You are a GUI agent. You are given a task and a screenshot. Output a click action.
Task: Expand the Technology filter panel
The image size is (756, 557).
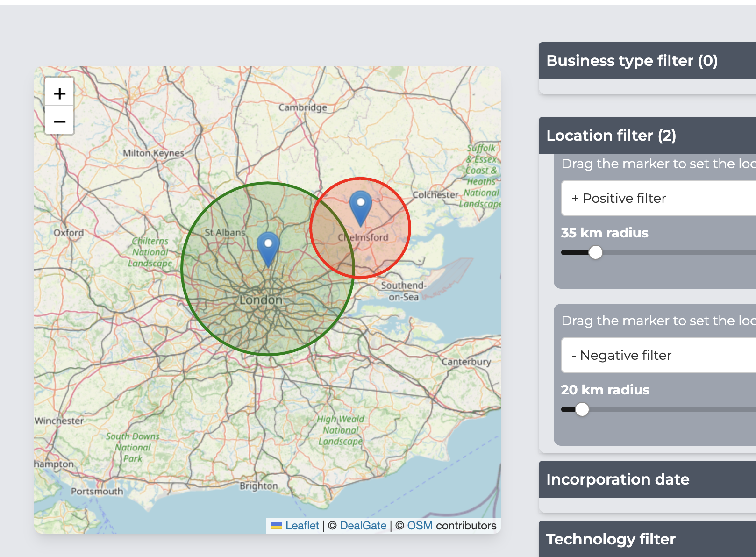pyautogui.click(x=647, y=539)
